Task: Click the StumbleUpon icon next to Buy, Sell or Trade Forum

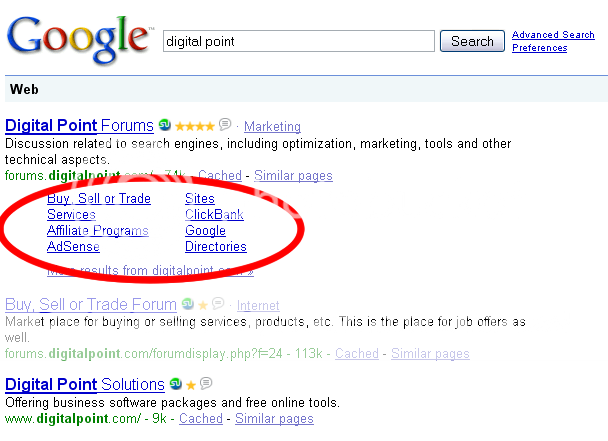Action: (x=188, y=304)
